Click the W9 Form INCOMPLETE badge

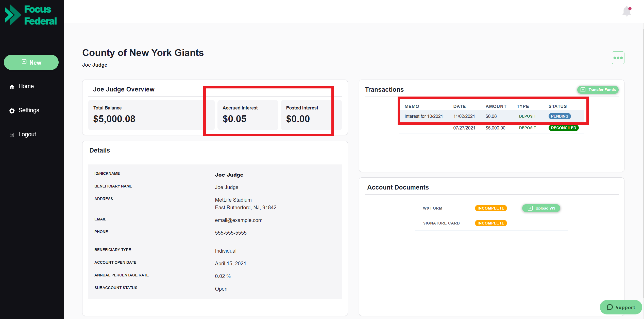[490, 208]
